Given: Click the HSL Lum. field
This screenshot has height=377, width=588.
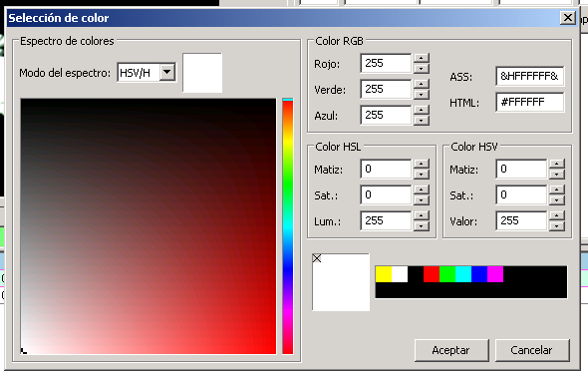Looking at the screenshot, I should pos(386,220).
